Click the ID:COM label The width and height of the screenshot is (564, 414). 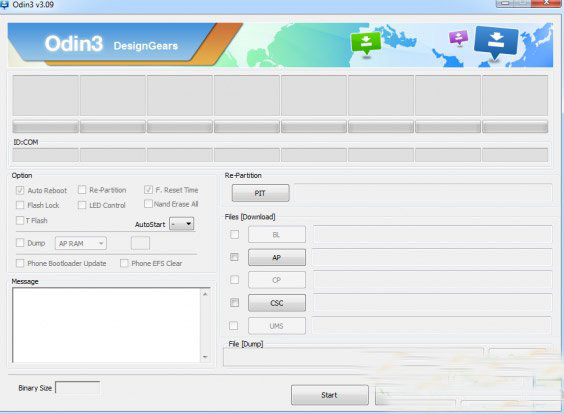(26, 142)
